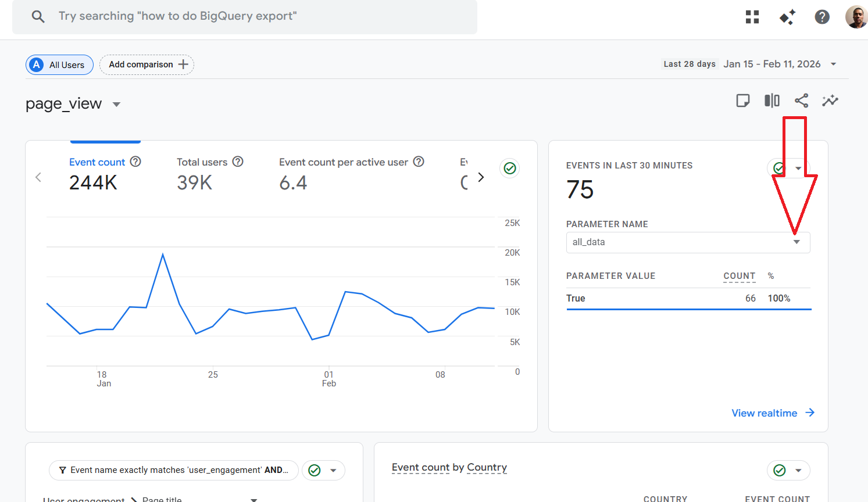Share this report via share icon
Image resolution: width=868 pixels, height=502 pixels.
tap(801, 101)
